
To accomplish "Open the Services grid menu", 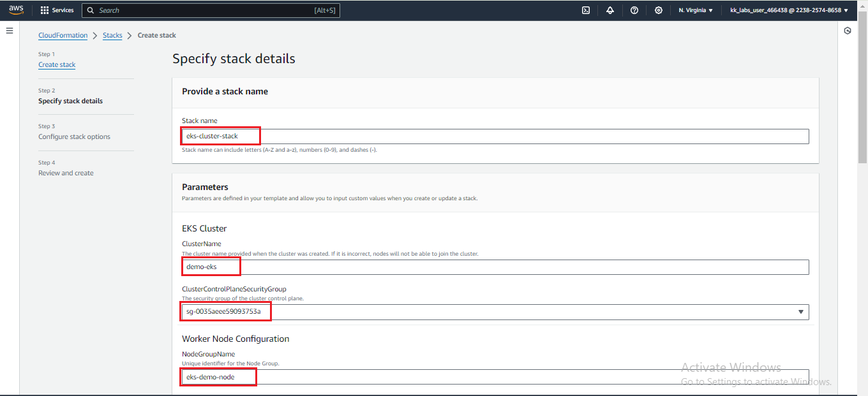I will tap(57, 10).
